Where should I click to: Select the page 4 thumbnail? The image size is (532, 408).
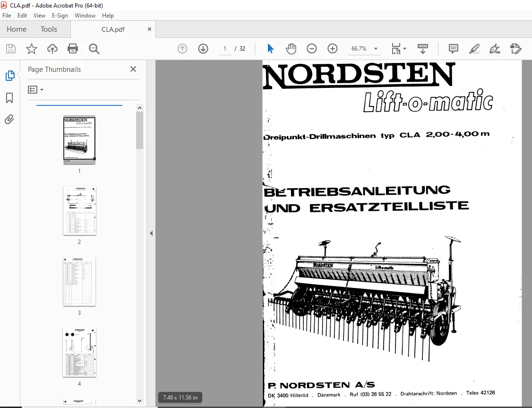pyautogui.click(x=79, y=353)
